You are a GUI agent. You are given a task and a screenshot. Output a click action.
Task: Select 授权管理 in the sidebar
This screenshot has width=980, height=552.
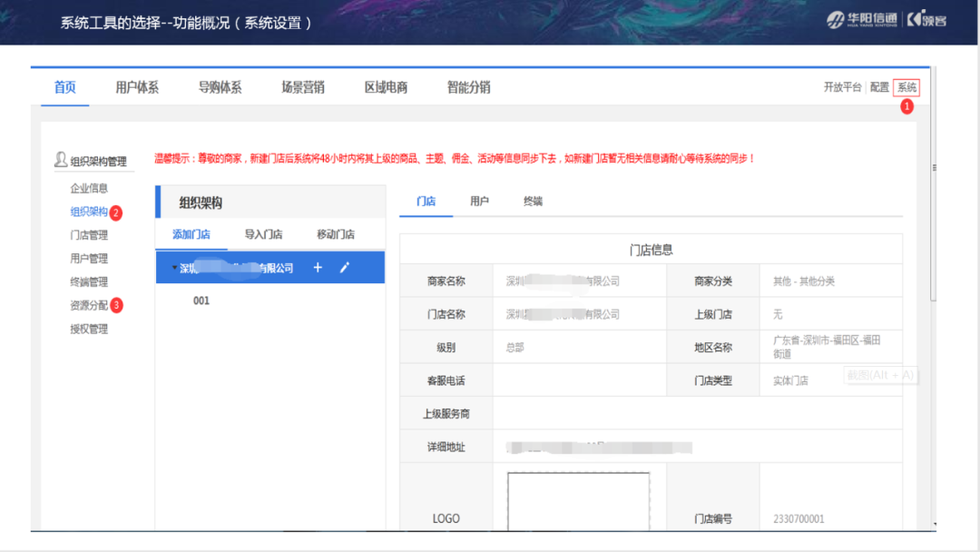coord(89,329)
